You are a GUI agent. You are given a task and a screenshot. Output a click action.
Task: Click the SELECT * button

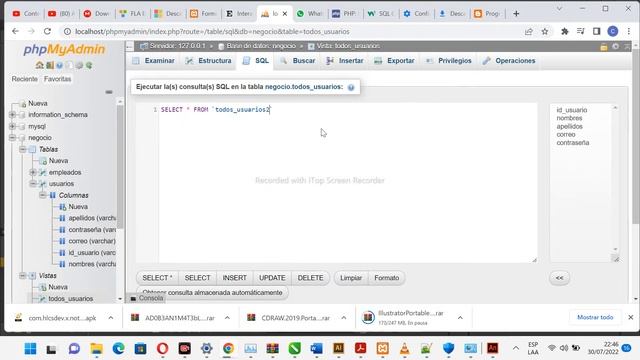click(x=157, y=278)
